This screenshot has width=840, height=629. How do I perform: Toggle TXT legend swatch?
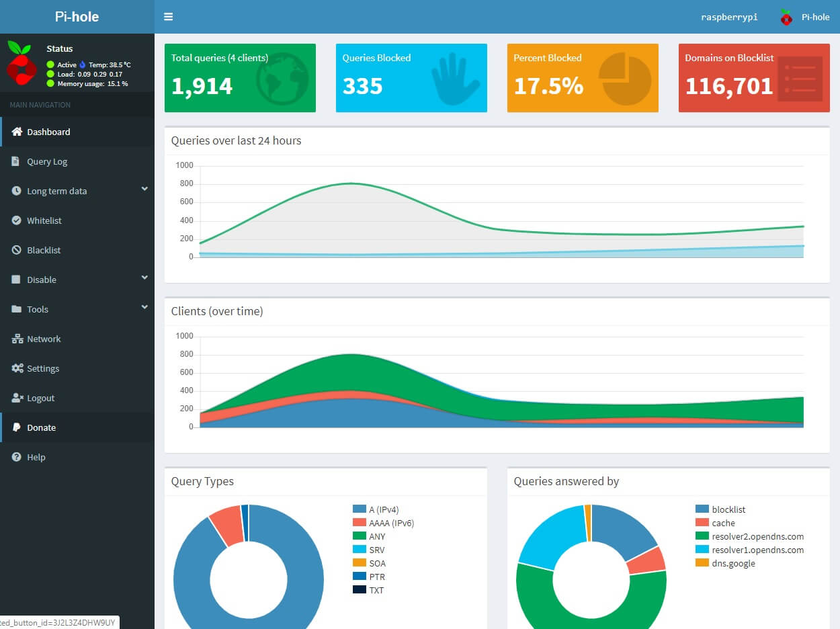click(x=360, y=590)
